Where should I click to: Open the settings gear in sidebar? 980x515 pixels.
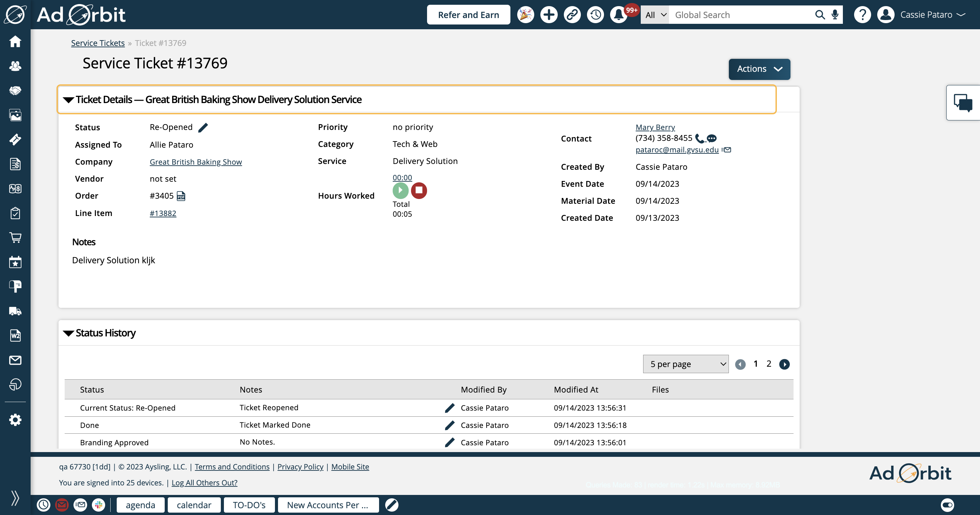[15, 420]
